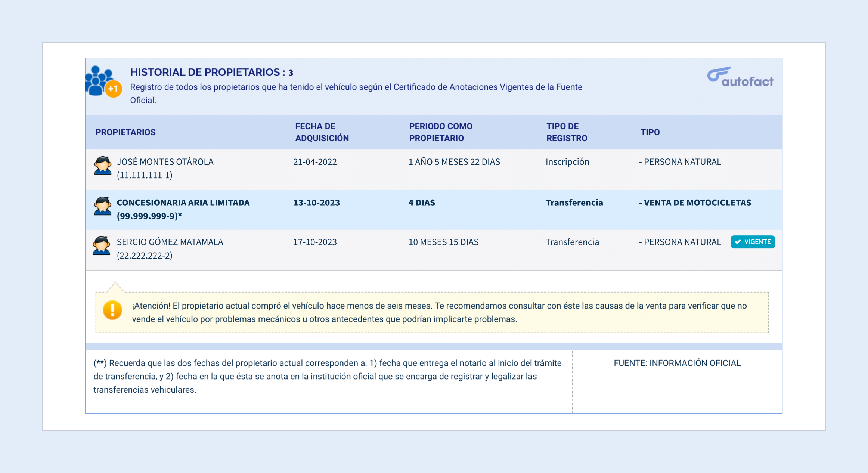Click avatar icon beside José Montes Otárola
Screen dimensions: 868x473
click(x=102, y=166)
